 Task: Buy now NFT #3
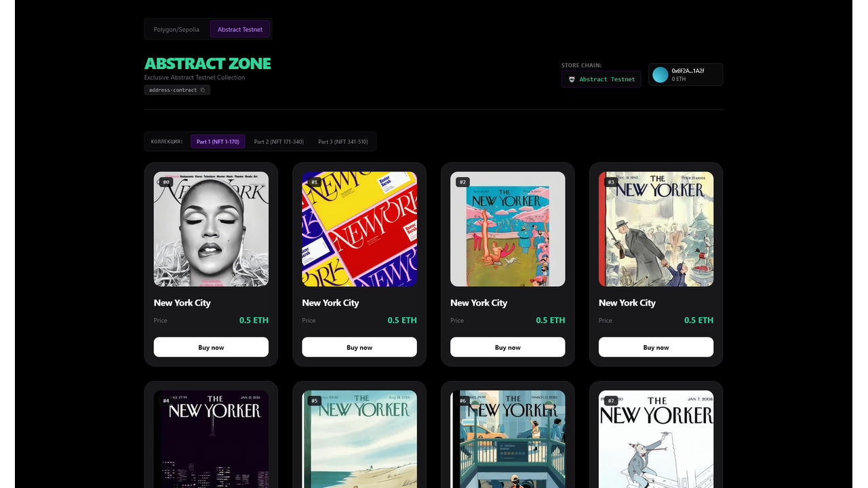click(656, 347)
